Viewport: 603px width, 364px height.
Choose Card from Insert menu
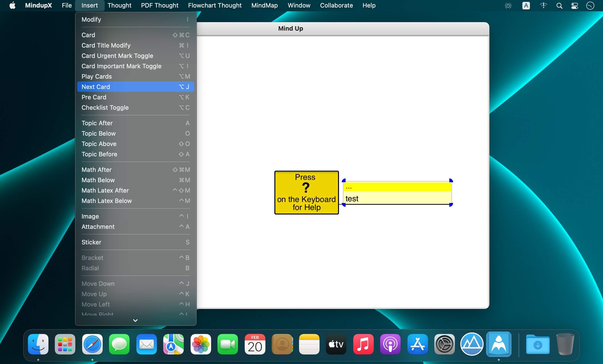[x=136, y=35]
